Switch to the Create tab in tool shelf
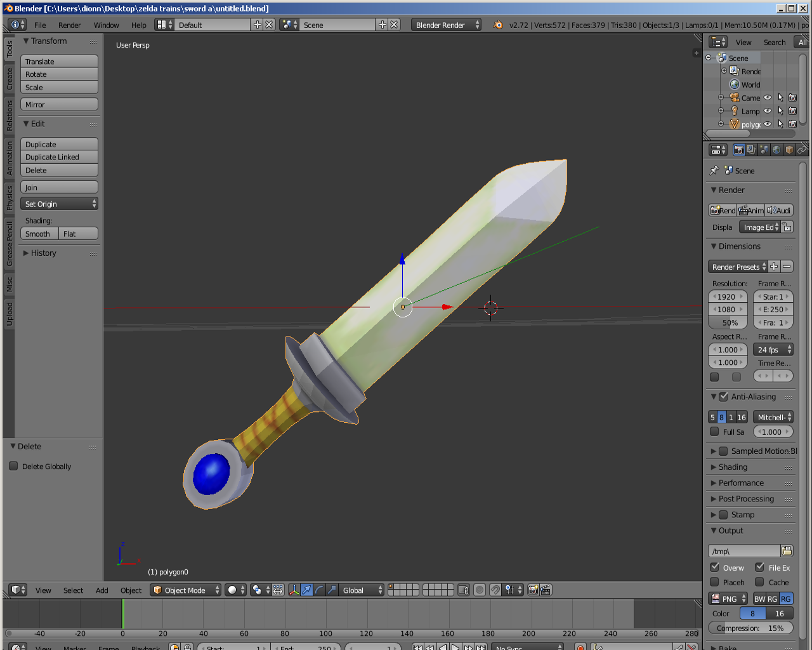The width and height of the screenshot is (812, 650). (9, 77)
